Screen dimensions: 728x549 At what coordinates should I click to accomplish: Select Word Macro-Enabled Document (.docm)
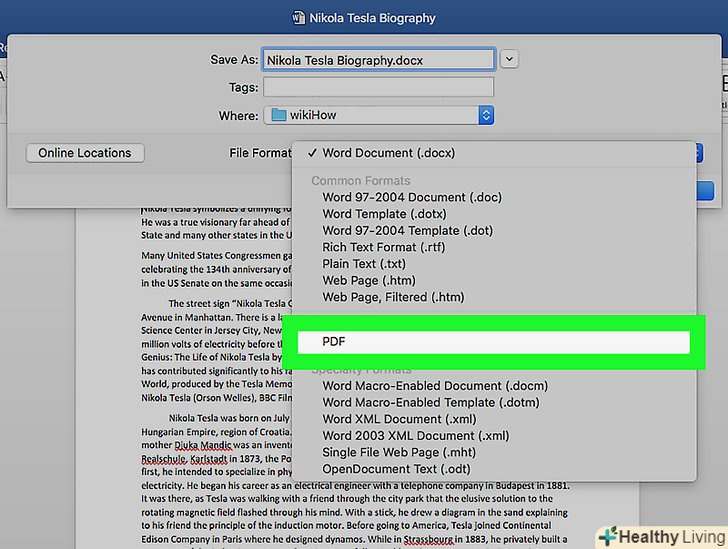494,386
